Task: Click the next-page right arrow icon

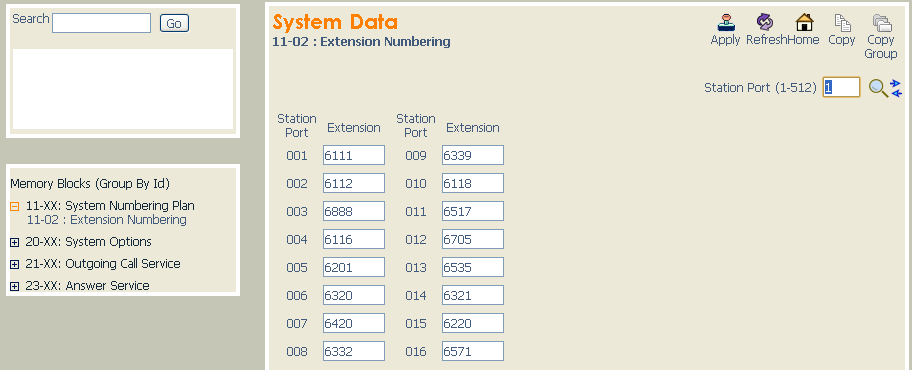Action: [896, 84]
